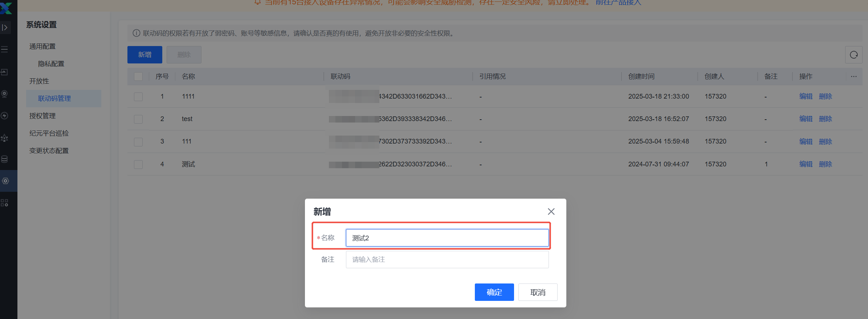This screenshot has height=319, width=868.
Task: Click the timestamp 2025-03-04 15:59:48
Action: click(659, 141)
